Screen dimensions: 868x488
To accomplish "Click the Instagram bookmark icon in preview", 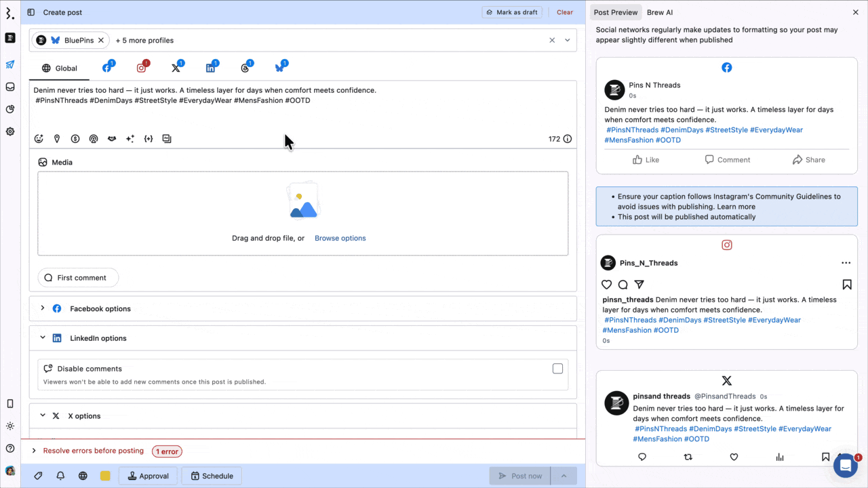I will click(x=847, y=285).
